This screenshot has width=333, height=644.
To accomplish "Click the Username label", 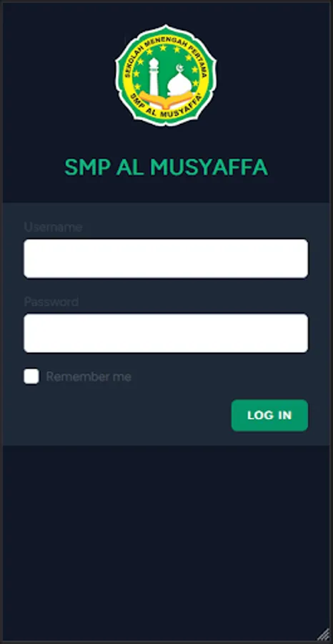I will click(54, 227).
